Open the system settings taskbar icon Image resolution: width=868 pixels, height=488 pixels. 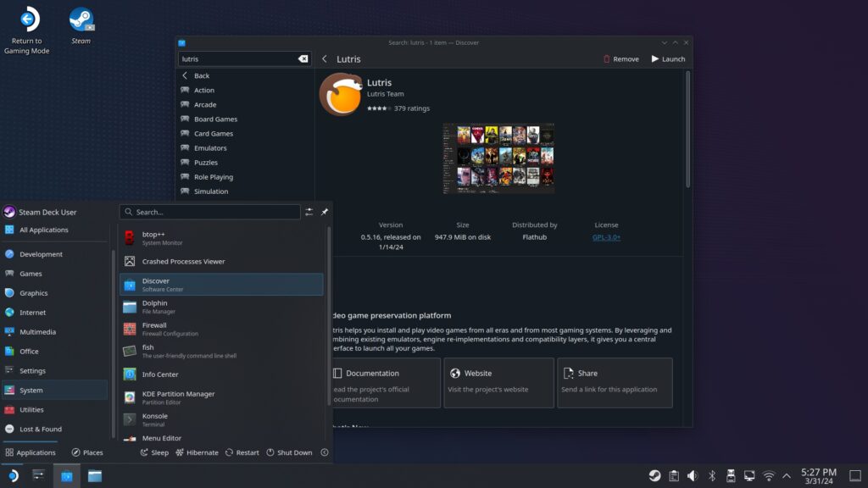pyautogui.click(x=39, y=475)
